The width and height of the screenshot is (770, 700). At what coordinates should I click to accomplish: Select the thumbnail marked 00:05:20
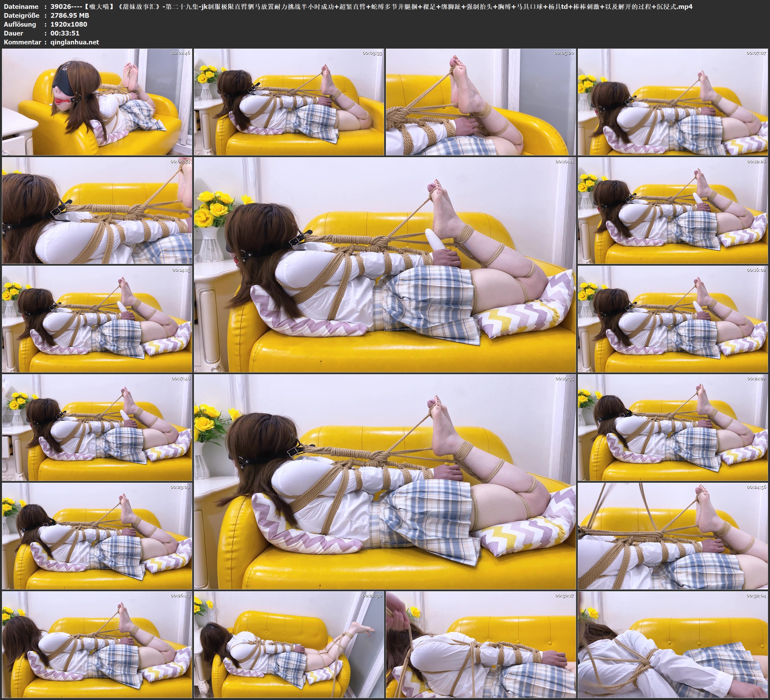point(480,102)
